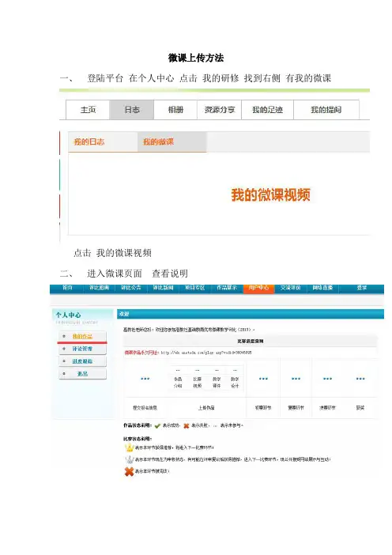This screenshot has height=555, width=392.
Task: Click the bullet icon beside 我的作品
Action: coord(64,336)
